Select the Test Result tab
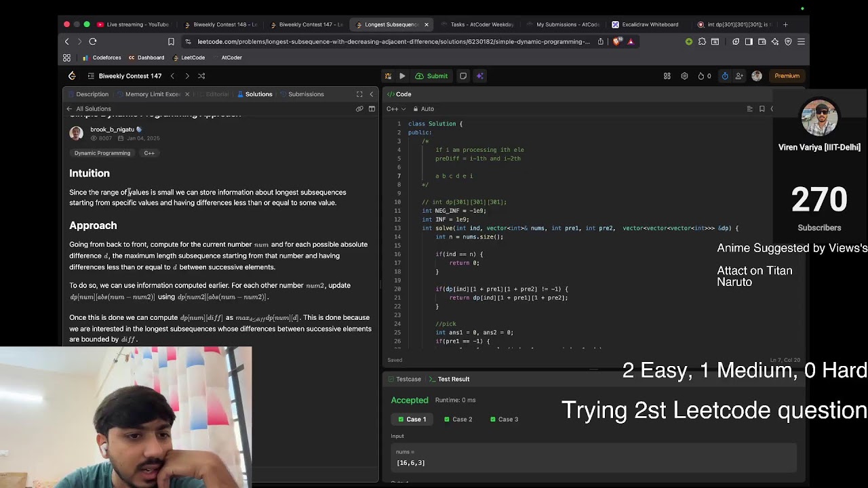 point(449,379)
